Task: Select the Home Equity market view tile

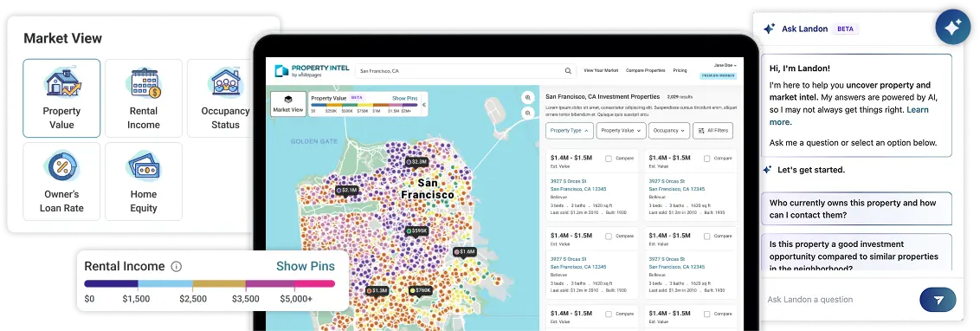Action: [143, 181]
